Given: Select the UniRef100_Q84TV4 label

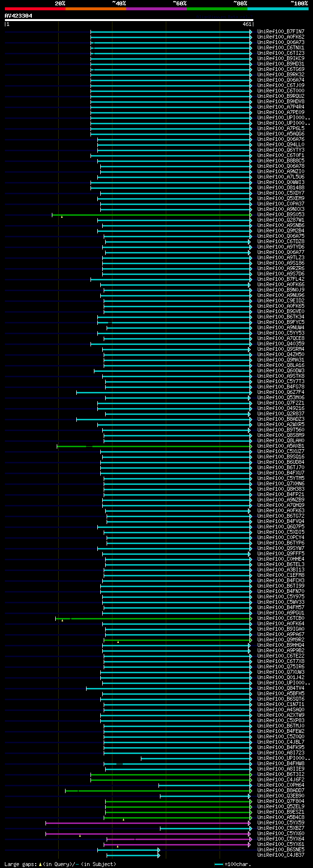Looking at the screenshot, I should (281, 688).
